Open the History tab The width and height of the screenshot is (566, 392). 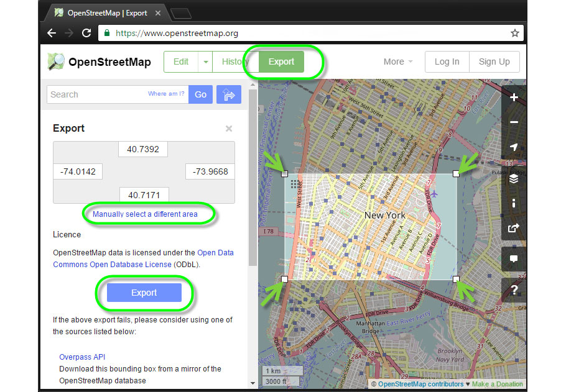[235, 62]
